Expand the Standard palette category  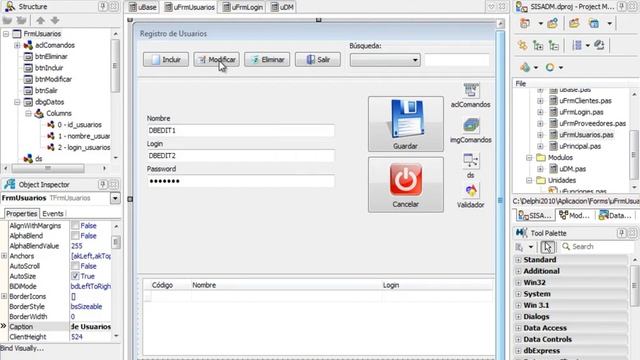click(x=518, y=260)
